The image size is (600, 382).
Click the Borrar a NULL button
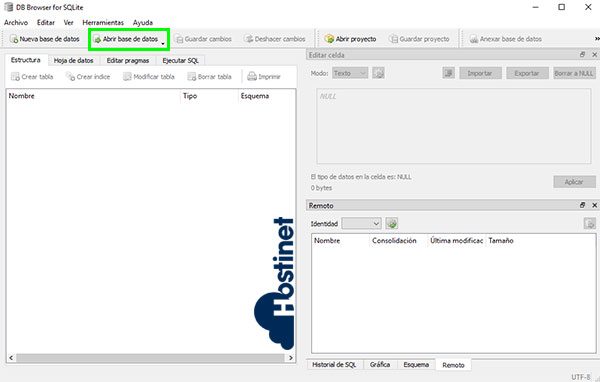(574, 73)
